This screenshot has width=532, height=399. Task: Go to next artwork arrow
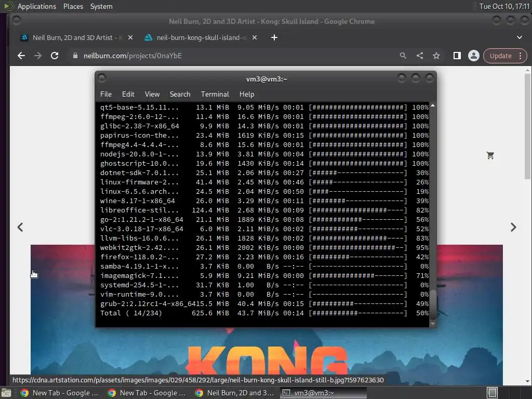513,227
